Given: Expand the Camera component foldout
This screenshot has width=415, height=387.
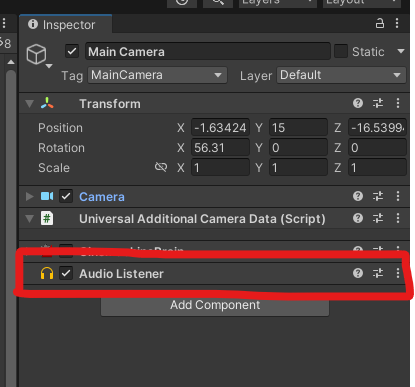Looking at the screenshot, I should click(30, 196).
